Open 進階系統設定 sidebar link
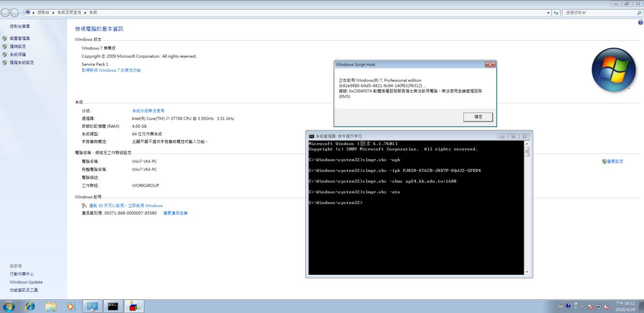The height and width of the screenshot is (313, 644). coord(22,62)
